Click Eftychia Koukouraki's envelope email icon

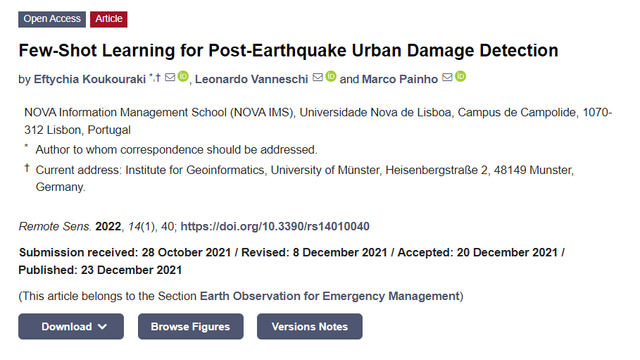coord(170,77)
